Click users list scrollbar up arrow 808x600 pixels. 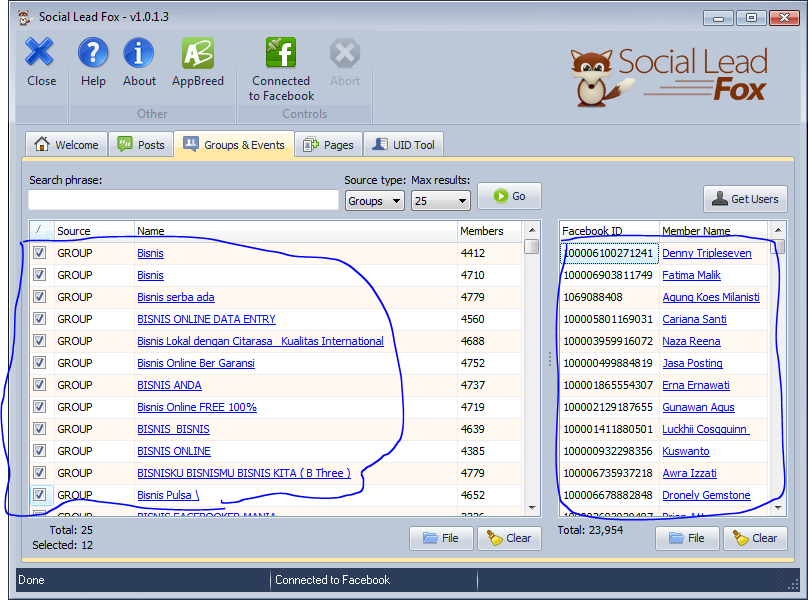point(778,230)
